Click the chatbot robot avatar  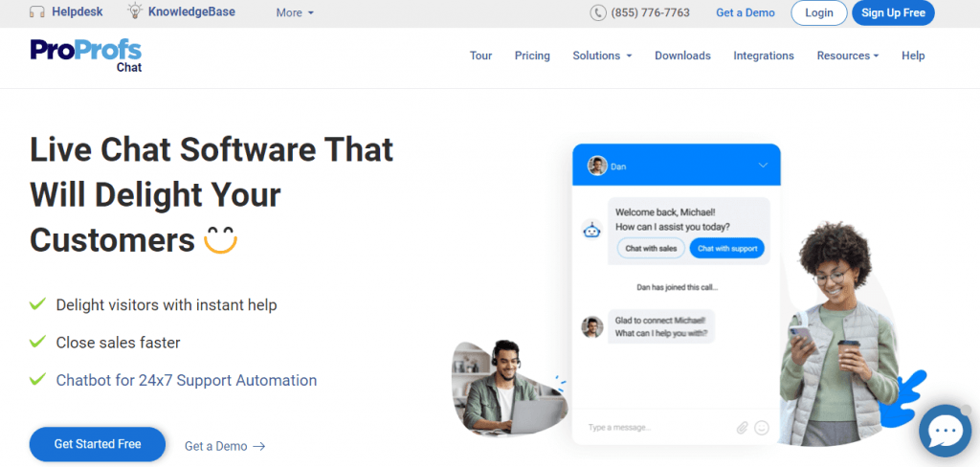[591, 230]
